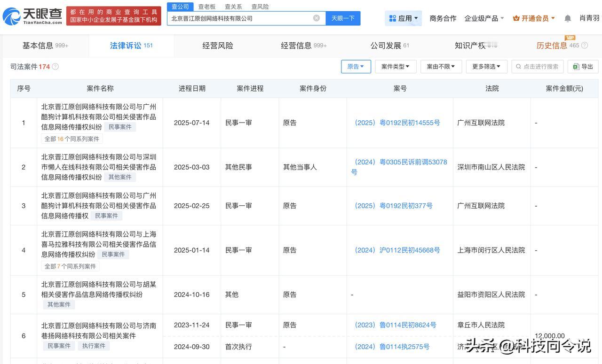Image resolution: width=602 pixels, height=364 pixels.
Task: Click the crown icon beside 开通会员
Action: [x=516, y=18]
